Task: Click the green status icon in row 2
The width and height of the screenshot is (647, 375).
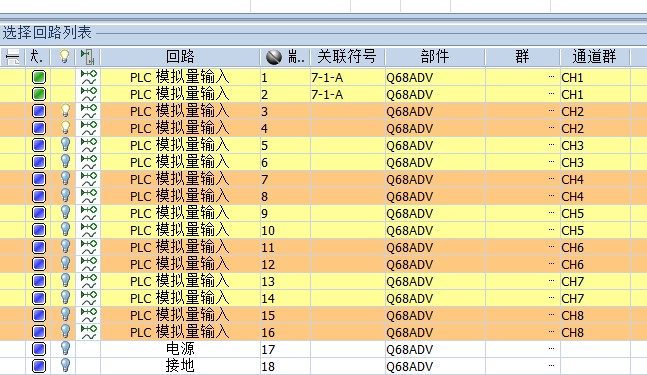Action: coord(39,94)
